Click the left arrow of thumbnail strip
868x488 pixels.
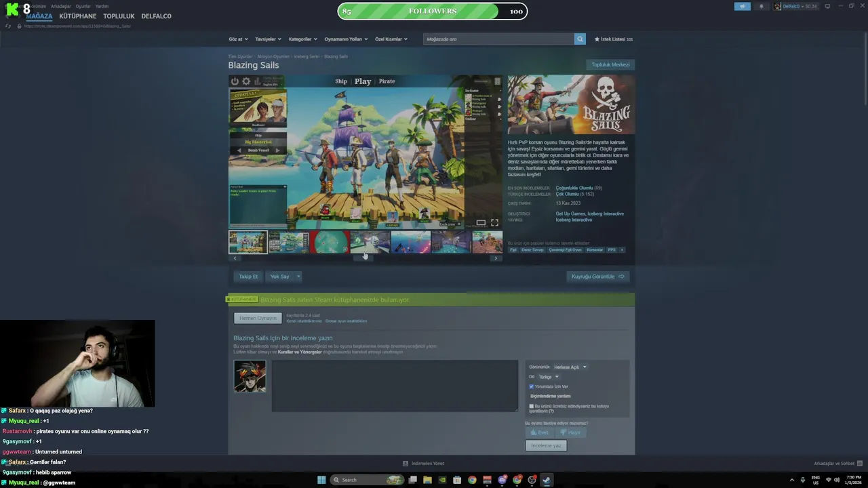235,258
